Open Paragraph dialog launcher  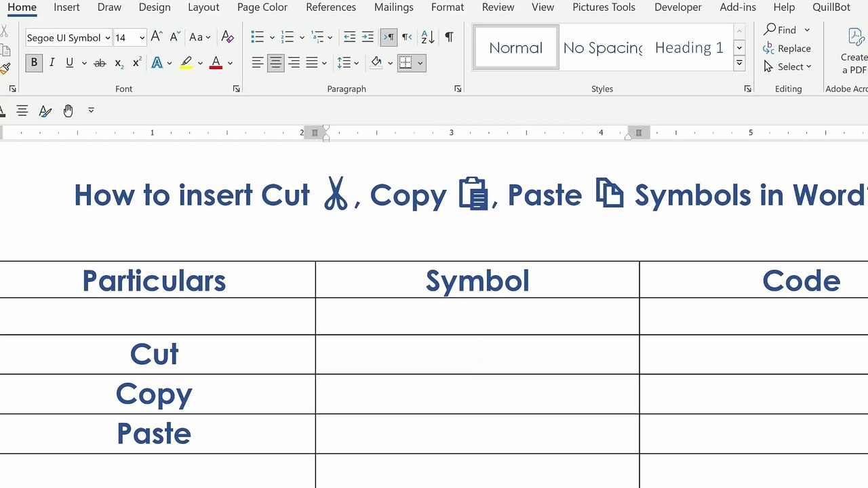tap(458, 89)
